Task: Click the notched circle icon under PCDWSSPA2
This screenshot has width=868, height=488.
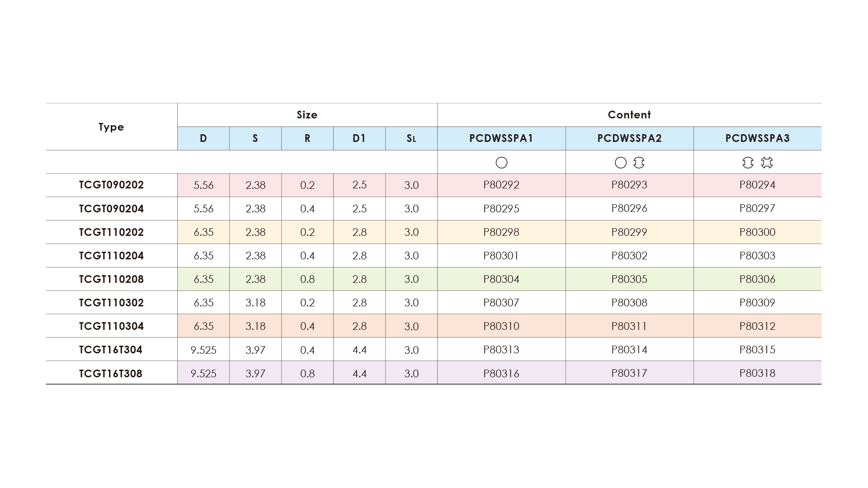Action: pyautogui.click(x=639, y=163)
